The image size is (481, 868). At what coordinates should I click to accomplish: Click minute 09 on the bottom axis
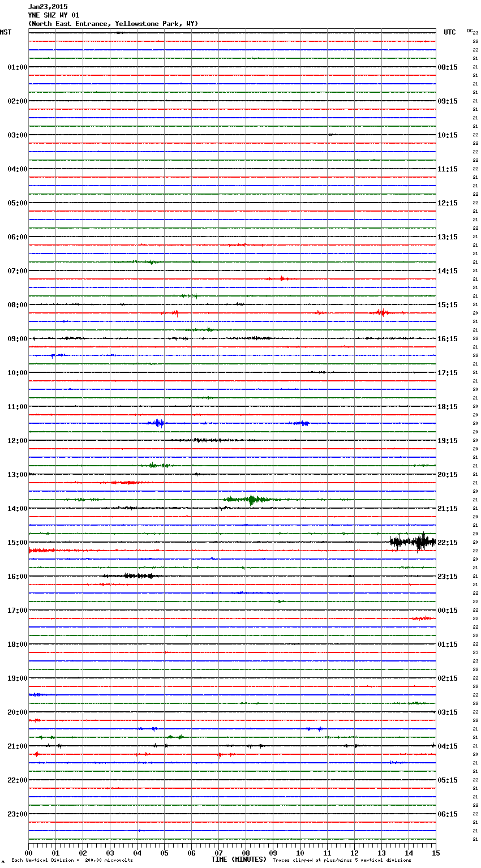pyautogui.click(x=273, y=853)
